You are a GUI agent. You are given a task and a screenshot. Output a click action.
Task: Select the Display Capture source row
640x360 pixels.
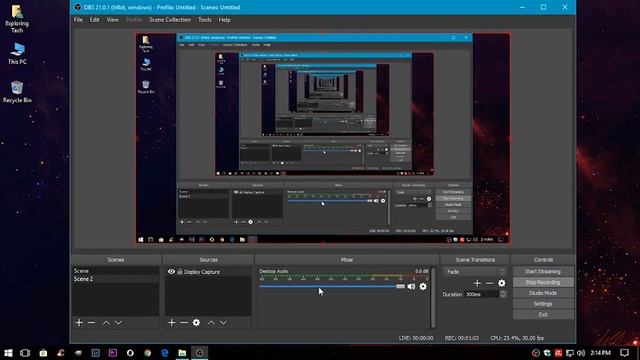(208, 272)
